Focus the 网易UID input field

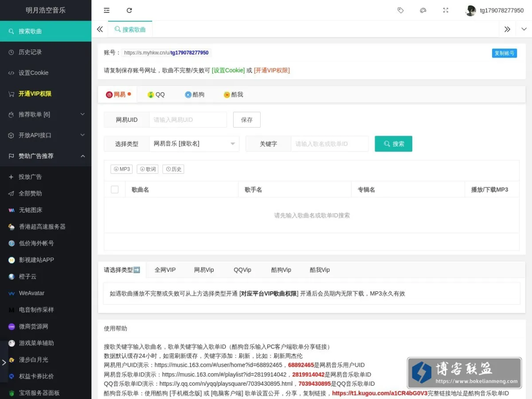pyautogui.click(x=188, y=120)
